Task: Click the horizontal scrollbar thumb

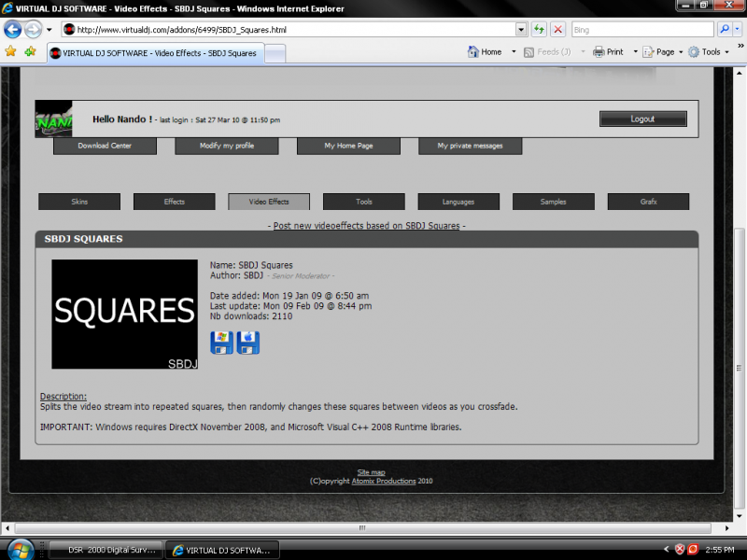Action: 362,528
